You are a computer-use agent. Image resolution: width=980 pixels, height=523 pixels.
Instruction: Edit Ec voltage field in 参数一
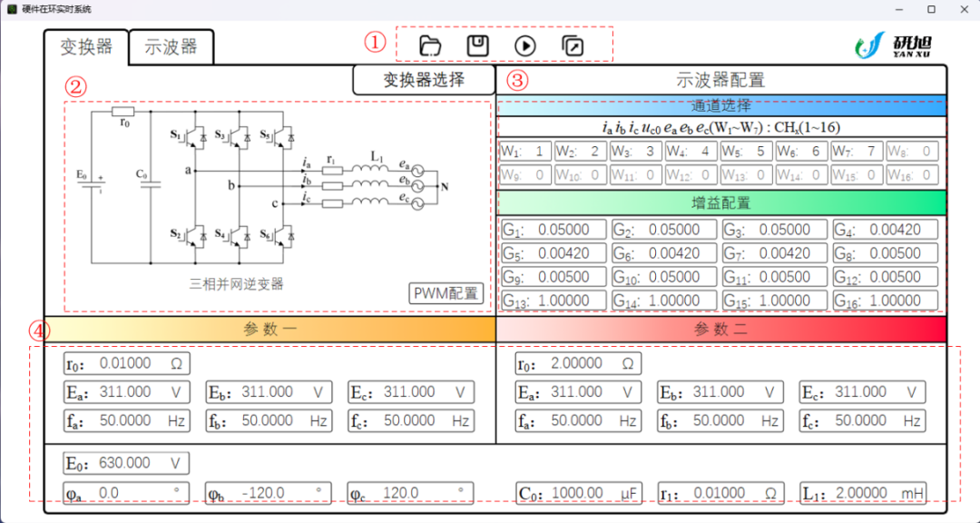411,392
